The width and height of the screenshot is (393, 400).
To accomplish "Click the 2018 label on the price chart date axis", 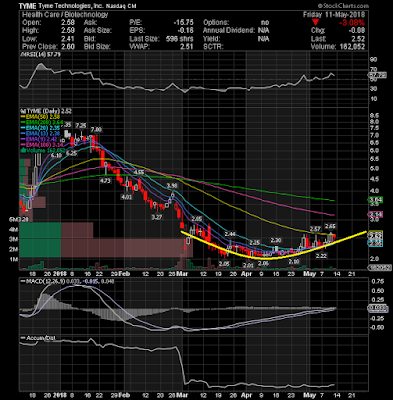I will pos(60,273).
